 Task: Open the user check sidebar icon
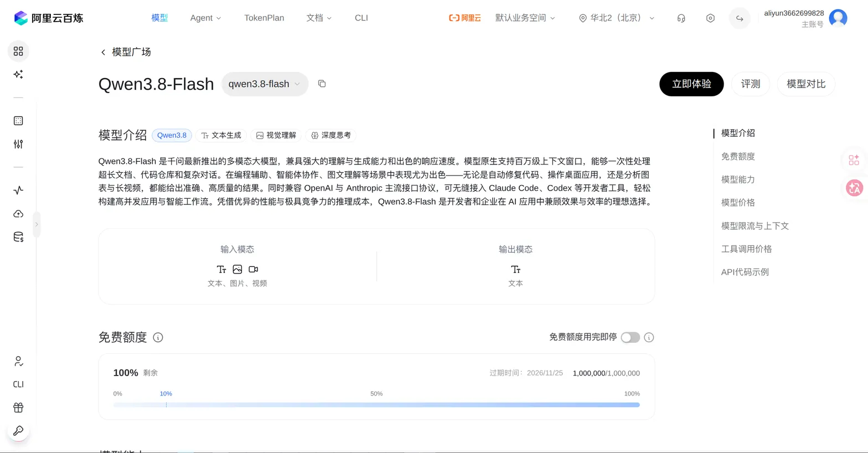[x=18, y=362]
